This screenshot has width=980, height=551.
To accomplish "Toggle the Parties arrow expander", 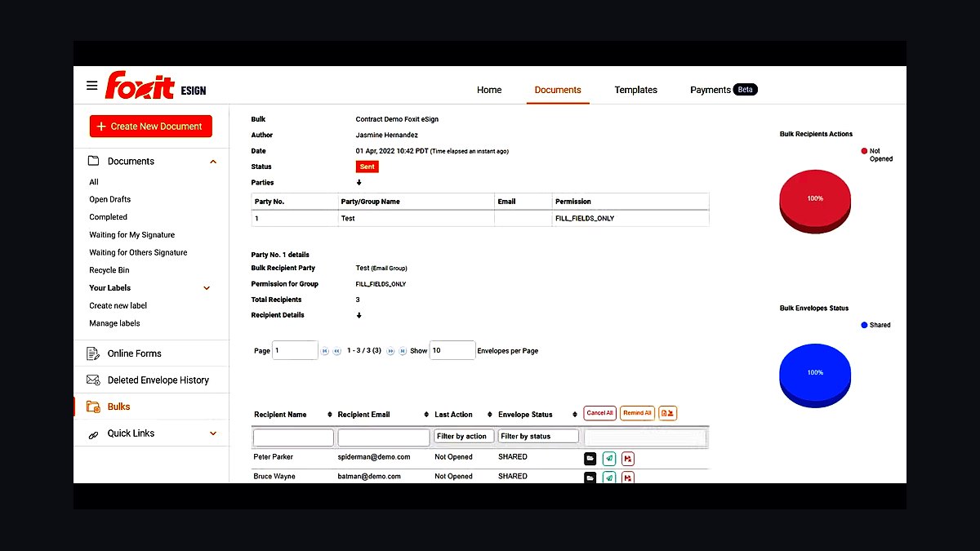I will tap(359, 183).
